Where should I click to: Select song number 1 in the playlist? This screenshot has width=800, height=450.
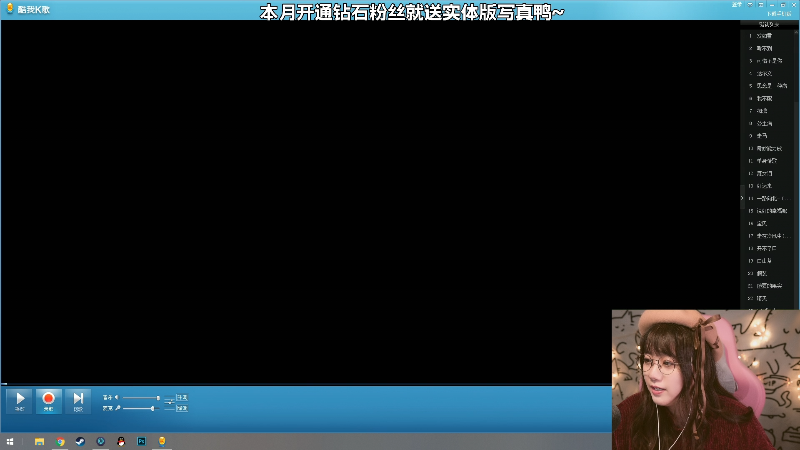768,36
